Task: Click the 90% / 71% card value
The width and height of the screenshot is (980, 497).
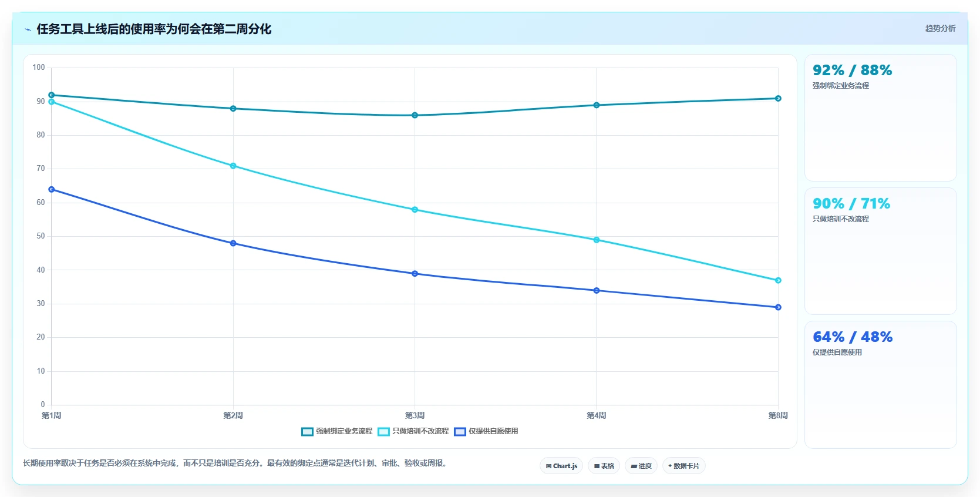Action: point(851,204)
